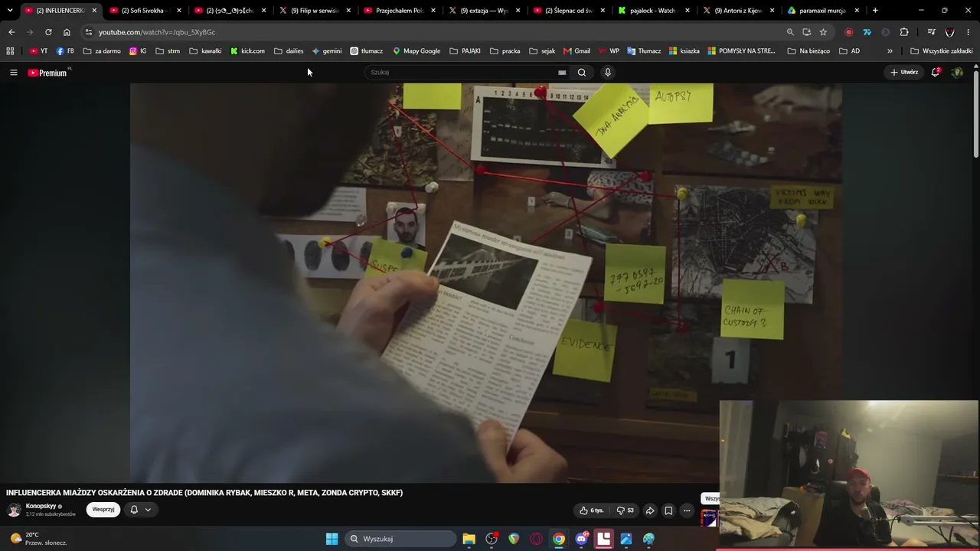Switch to the pajalock Kick tab
Viewport: 980px width, 551px height.
click(653, 11)
